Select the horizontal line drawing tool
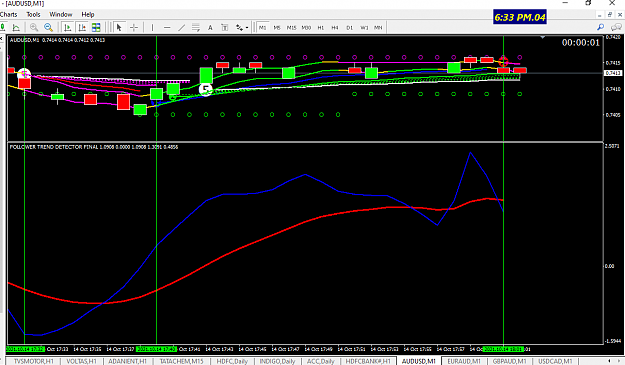Screen dimensions: 625x365 tap(167, 27)
